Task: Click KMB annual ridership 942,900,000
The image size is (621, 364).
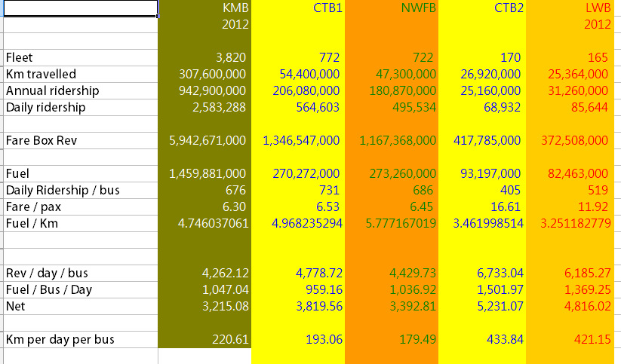Action: click(x=212, y=91)
